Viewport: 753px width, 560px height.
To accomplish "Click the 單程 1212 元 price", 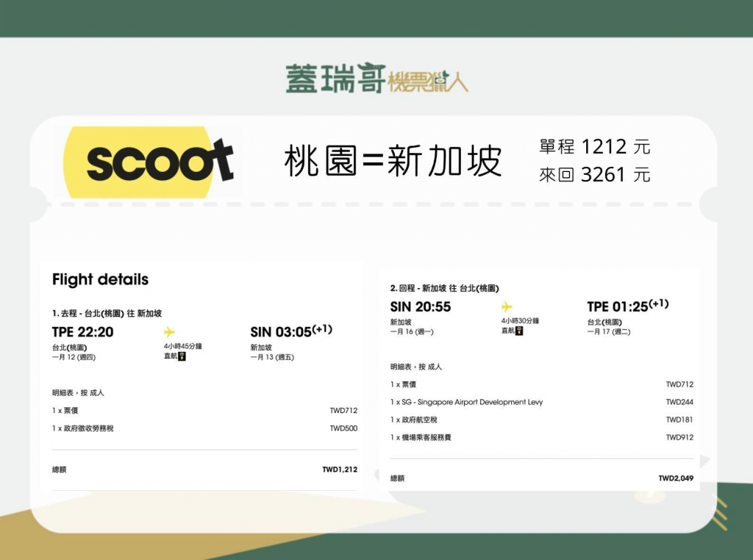I will coord(594,146).
